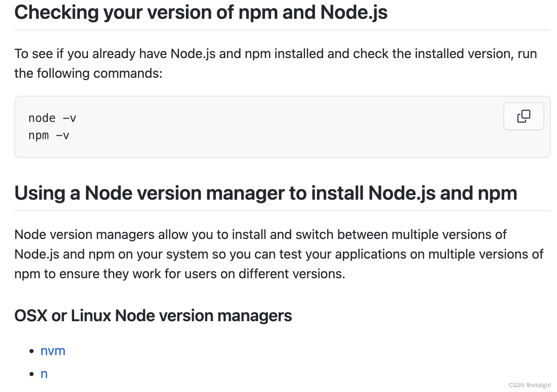The image size is (557, 392).
Task: Open the n version manager link
Action: coord(44,374)
